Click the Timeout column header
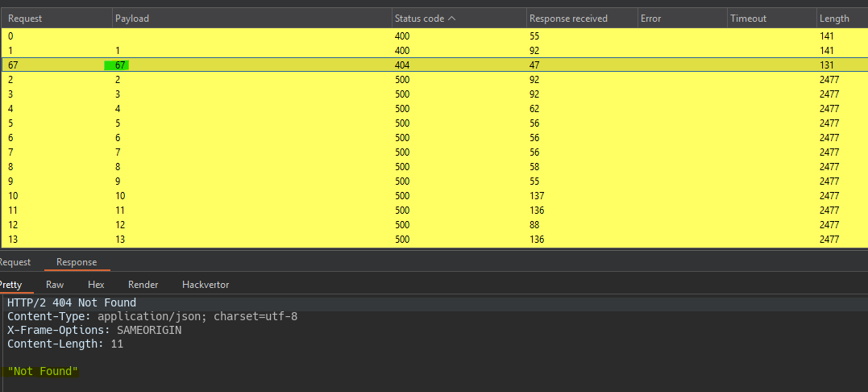This screenshot has width=868, height=392. pos(749,19)
